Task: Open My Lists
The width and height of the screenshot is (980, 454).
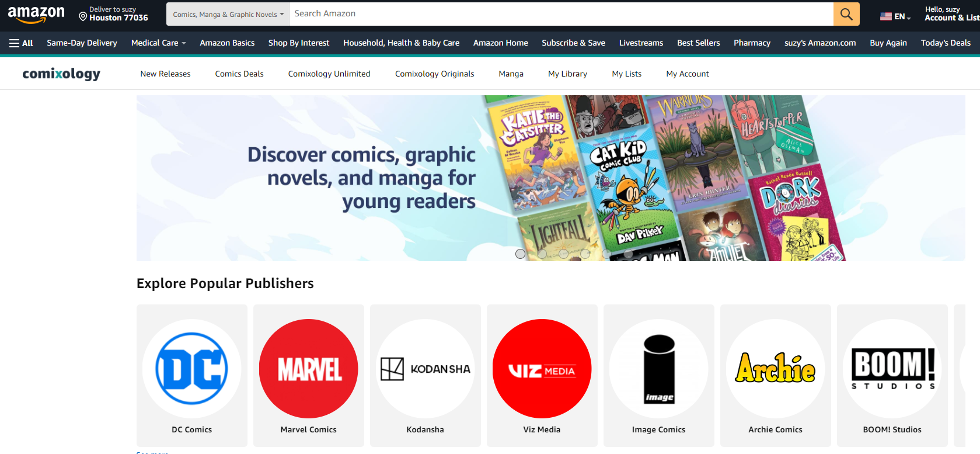Action: coord(627,74)
